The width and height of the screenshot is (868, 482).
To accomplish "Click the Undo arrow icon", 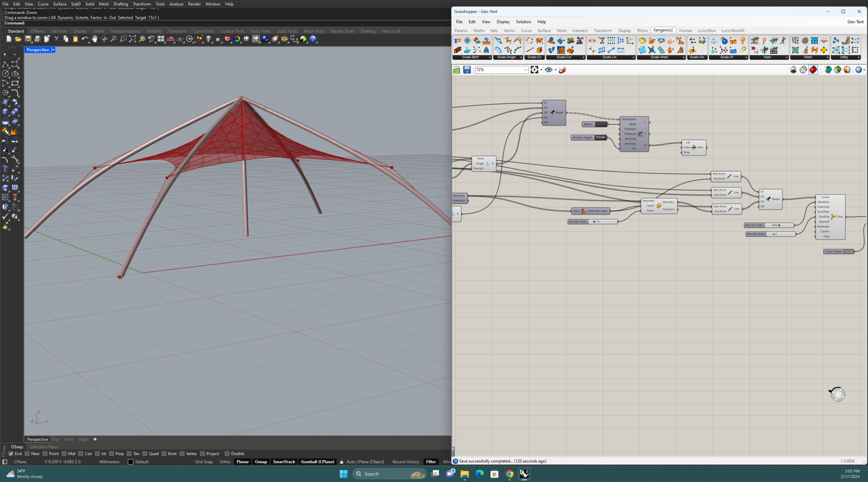I will coord(85,39).
